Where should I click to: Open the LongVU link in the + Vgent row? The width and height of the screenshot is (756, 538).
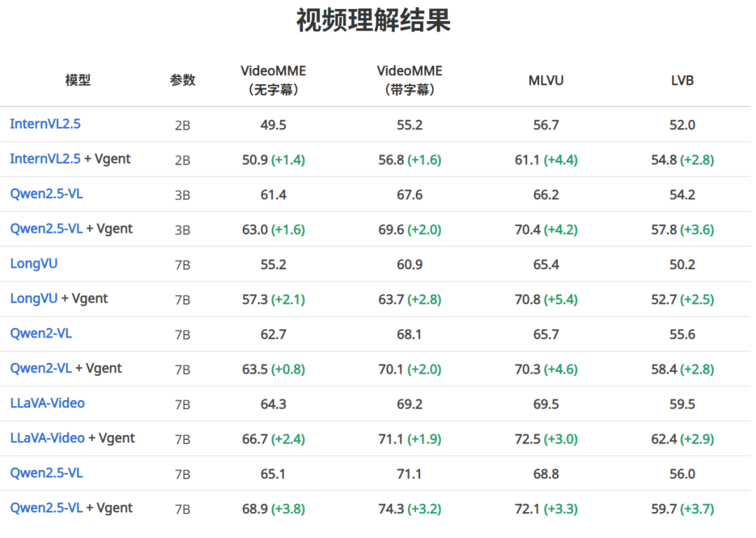(34, 298)
